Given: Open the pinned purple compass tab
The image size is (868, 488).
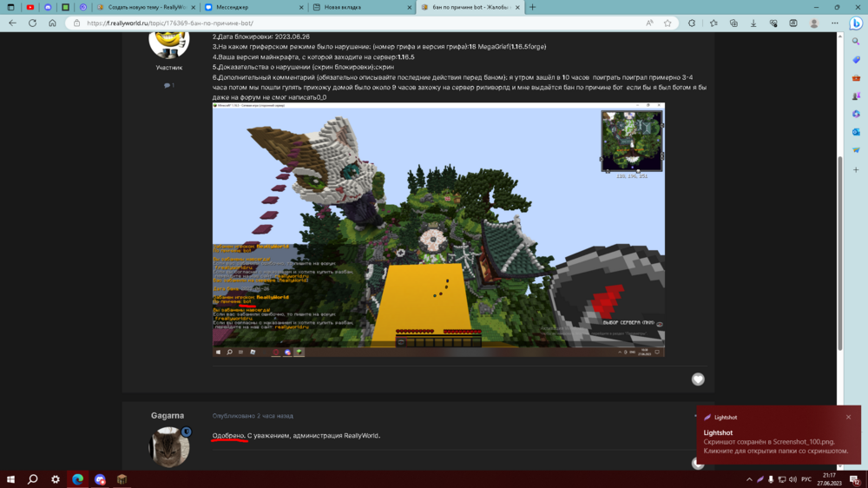Looking at the screenshot, I should coord(83,7).
